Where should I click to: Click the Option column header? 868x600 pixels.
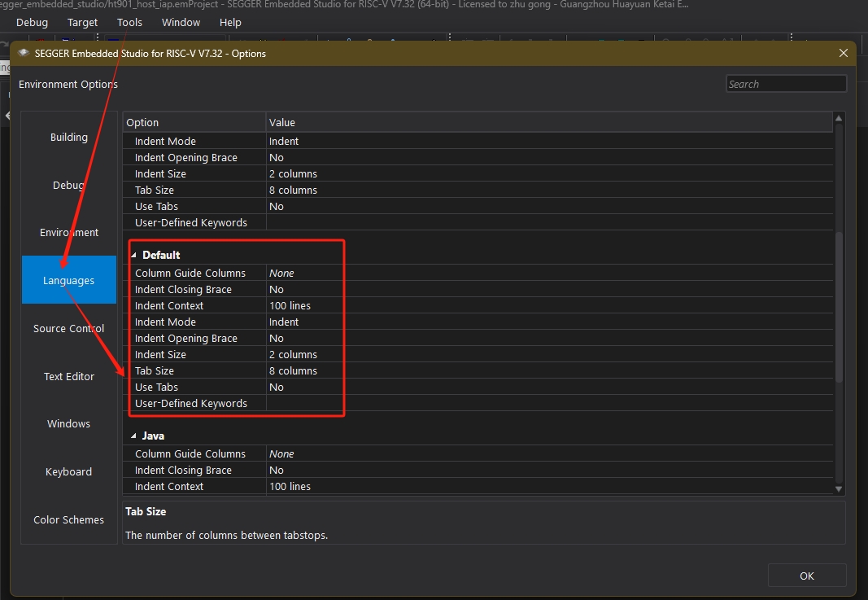[x=194, y=122]
